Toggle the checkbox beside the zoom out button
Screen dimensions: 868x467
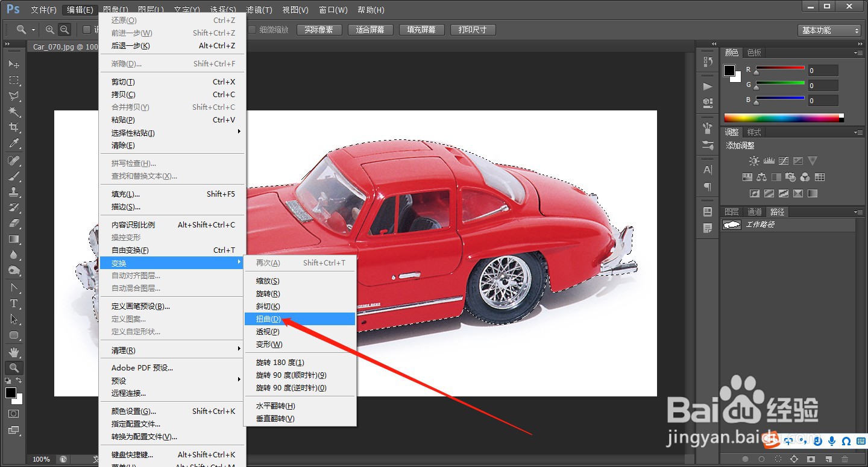pyautogui.click(x=87, y=30)
